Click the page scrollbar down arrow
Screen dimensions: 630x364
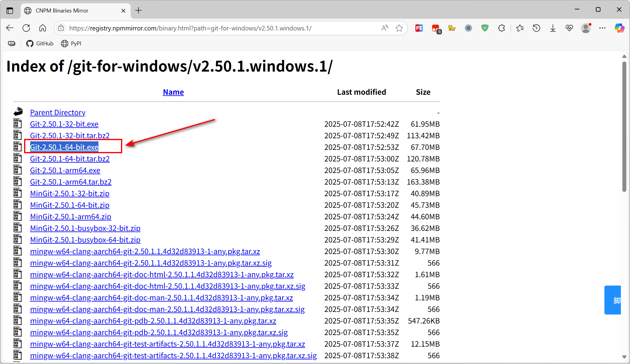pos(624,357)
